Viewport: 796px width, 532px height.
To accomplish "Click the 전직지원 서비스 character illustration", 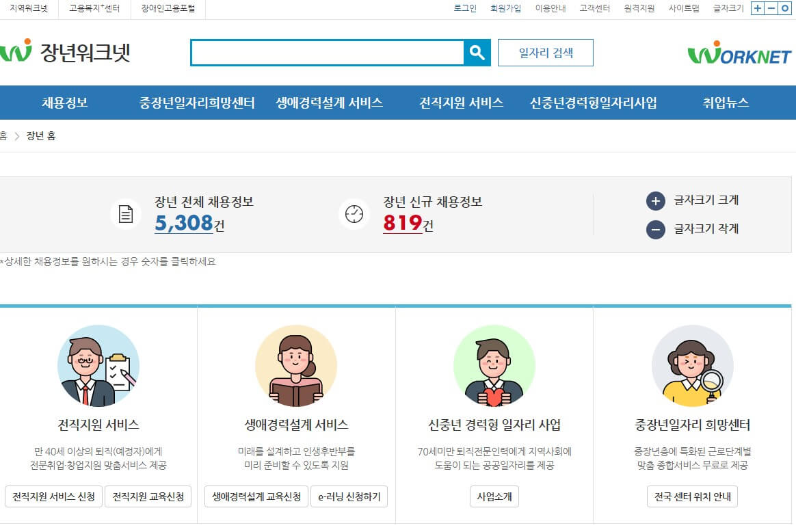I will [x=98, y=366].
